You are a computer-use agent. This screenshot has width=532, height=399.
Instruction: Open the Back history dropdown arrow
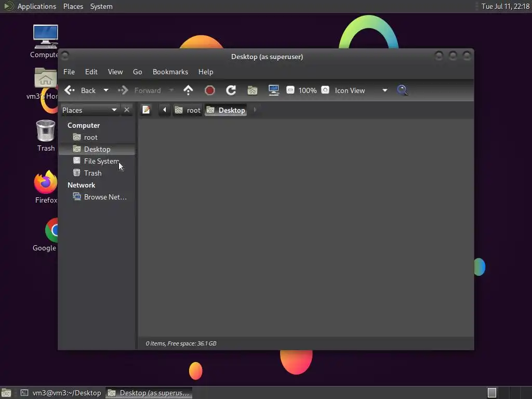106,90
